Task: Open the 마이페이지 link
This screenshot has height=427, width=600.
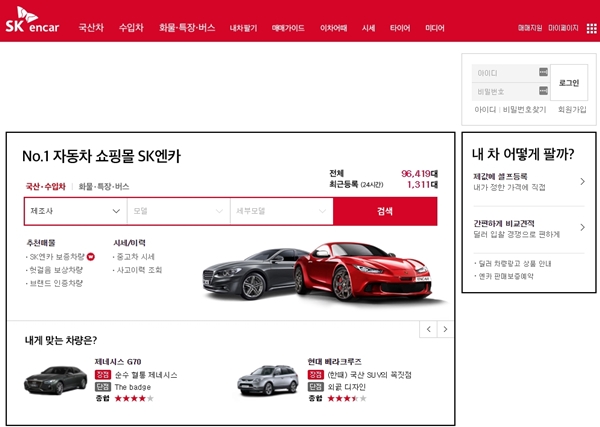Action: pyautogui.click(x=563, y=28)
